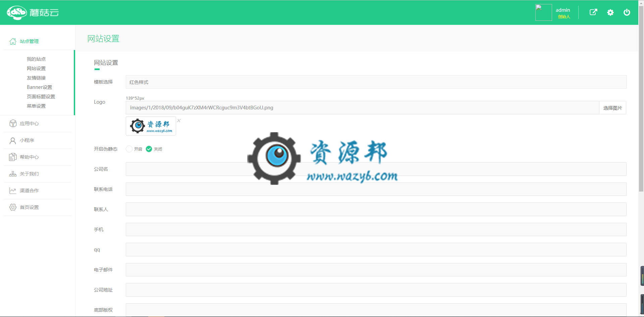Image resolution: width=644 pixels, height=317 pixels.
Task: Click the 网站设置 section tab heading
Action: coord(106,63)
